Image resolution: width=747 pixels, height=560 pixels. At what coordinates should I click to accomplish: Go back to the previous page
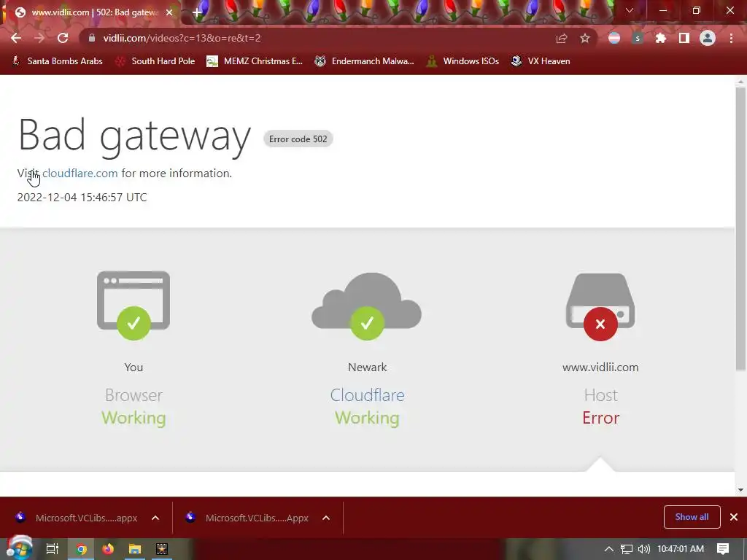[x=16, y=38]
